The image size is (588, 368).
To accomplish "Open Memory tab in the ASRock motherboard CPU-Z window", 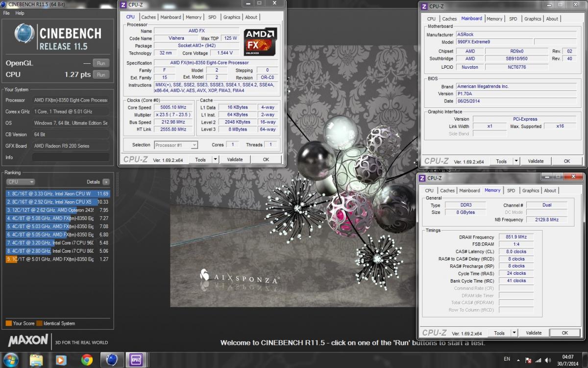I will (494, 19).
